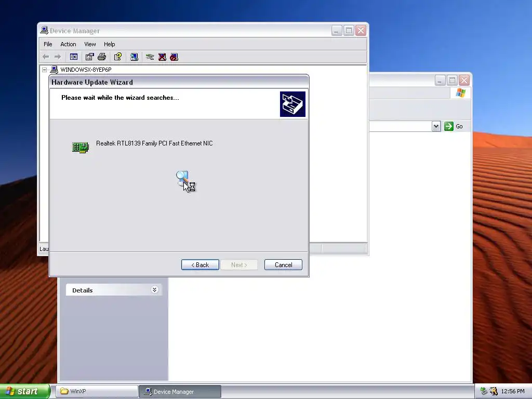Click the Forward arrow in Device Manager toolbar
The height and width of the screenshot is (399, 532).
click(58, 57)
